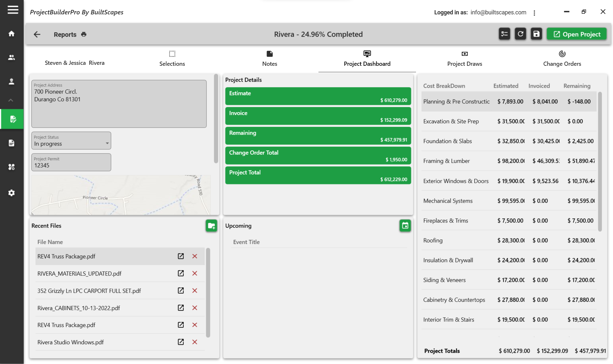Open the sidebar settings gear
The height and width of the screenshot is (364, 613).
11,193
